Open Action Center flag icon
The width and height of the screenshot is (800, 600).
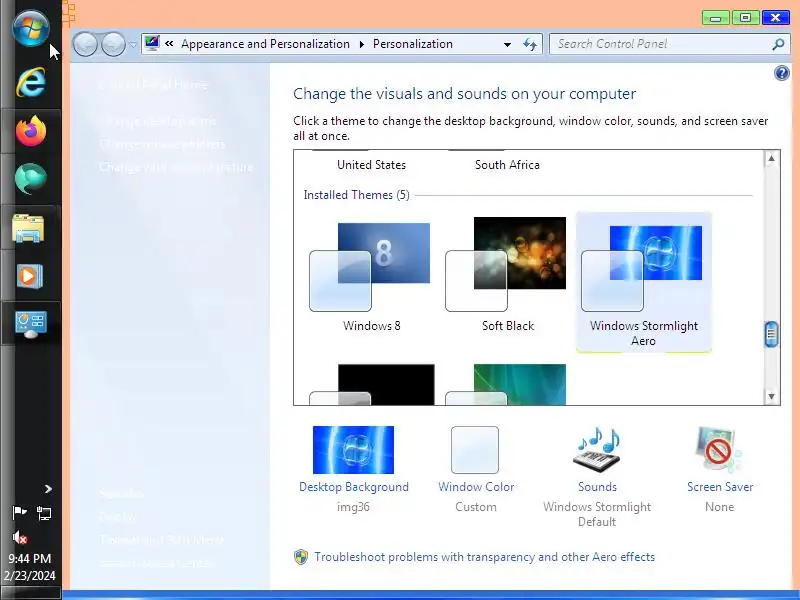pos(19,512)
